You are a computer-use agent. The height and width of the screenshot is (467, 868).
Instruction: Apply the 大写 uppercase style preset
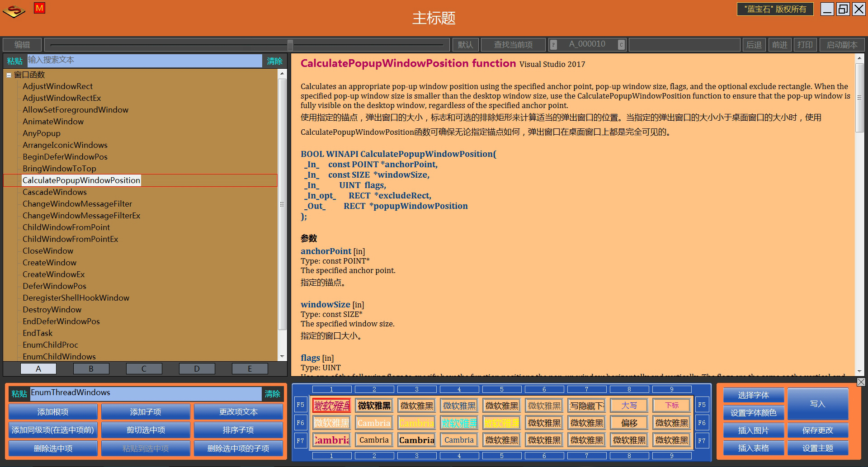tap(629, 406)
